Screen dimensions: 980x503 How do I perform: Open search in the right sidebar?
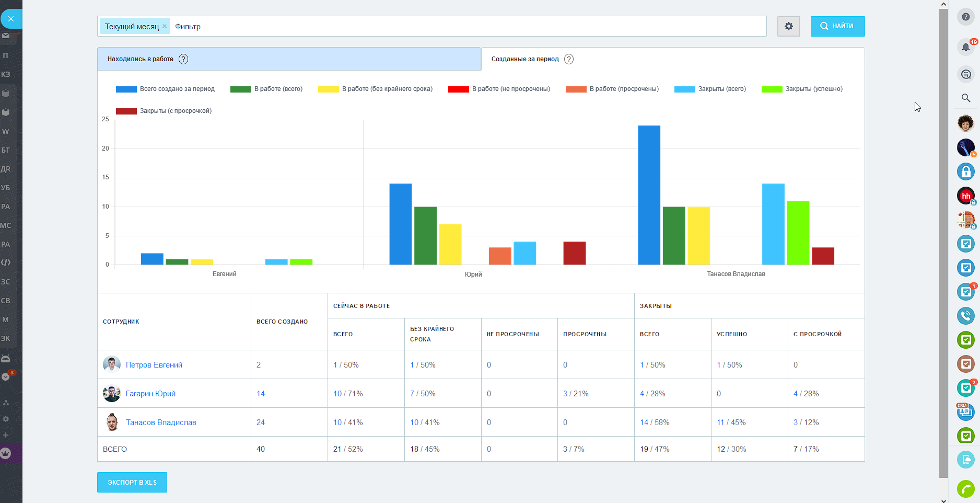[x=966, y=98]
